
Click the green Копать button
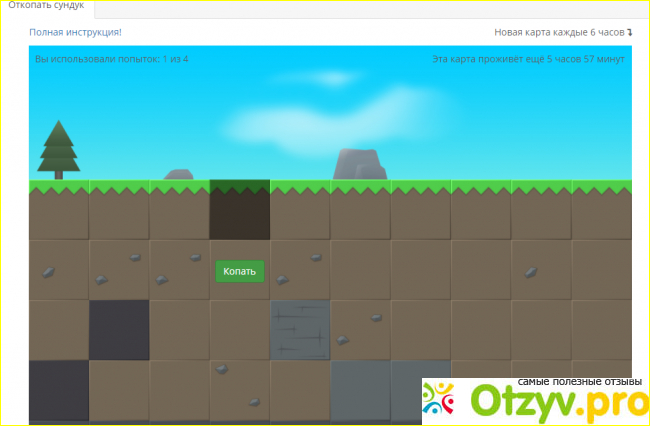(x=240, y=271)
